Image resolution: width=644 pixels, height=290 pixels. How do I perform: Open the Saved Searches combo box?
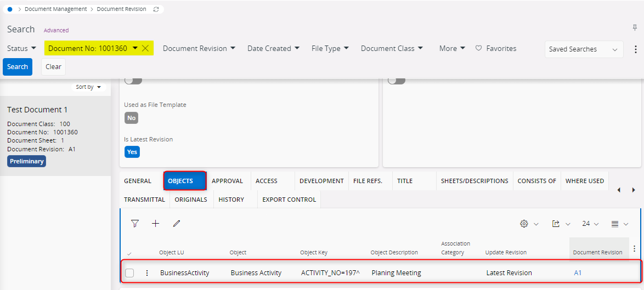point(584,49)
